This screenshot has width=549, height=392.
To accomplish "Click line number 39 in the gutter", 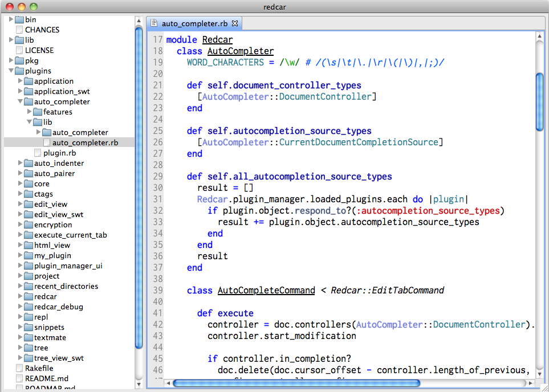I will (x=158, y=291).
